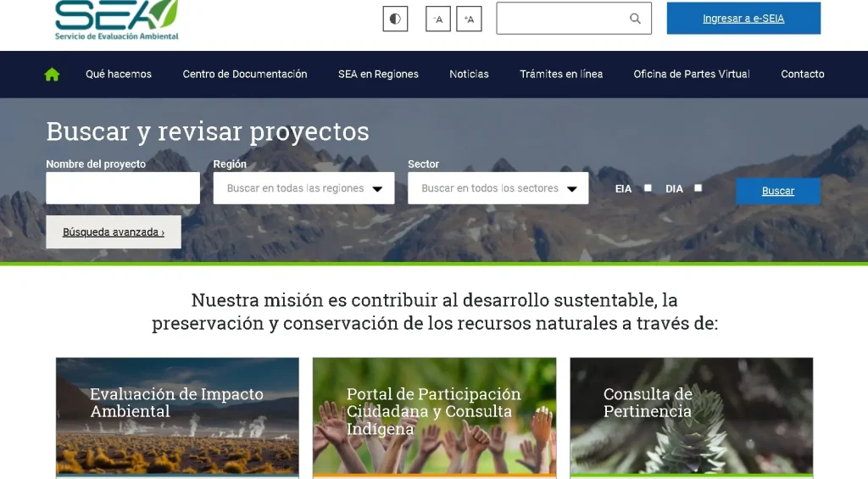
Task: Click the Buscar y revisar proyectos heading
Action: click(x=208, y=131)
